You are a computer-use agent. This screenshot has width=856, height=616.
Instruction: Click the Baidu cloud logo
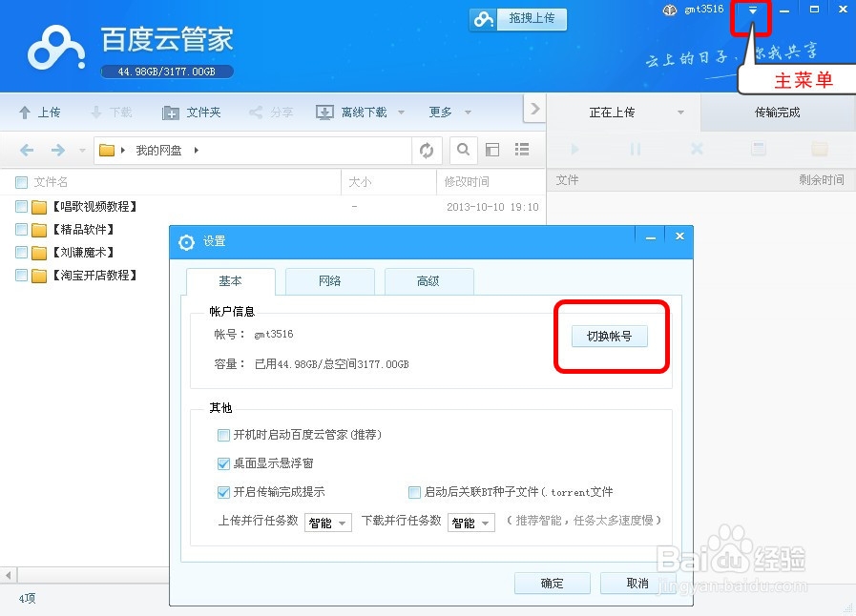click(x=56, y=48)
